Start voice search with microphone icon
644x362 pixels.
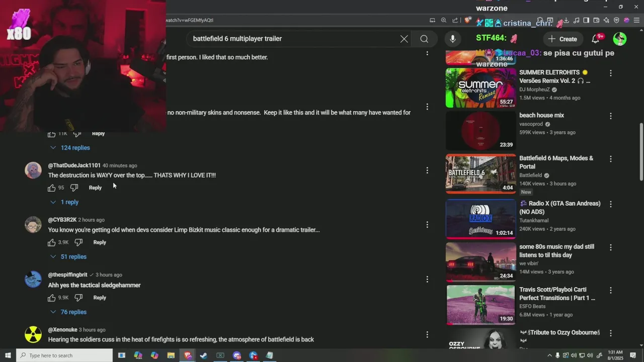pos(453,39)
